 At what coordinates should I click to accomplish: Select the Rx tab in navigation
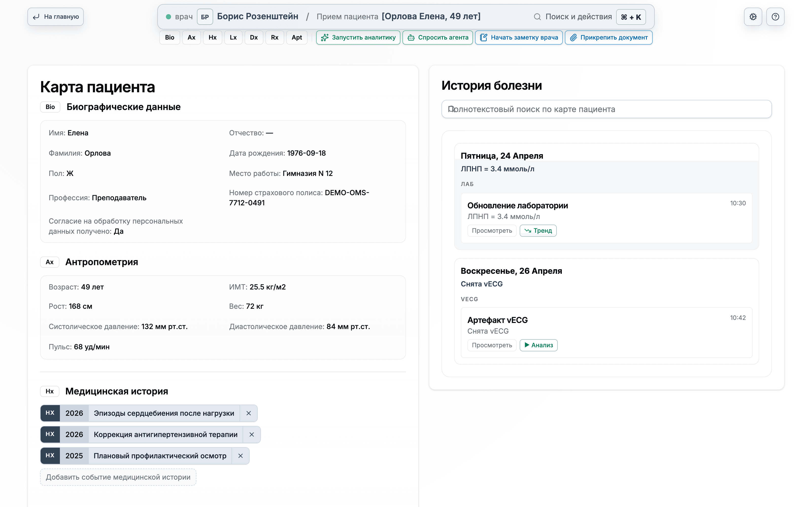(x=275, y=38)
